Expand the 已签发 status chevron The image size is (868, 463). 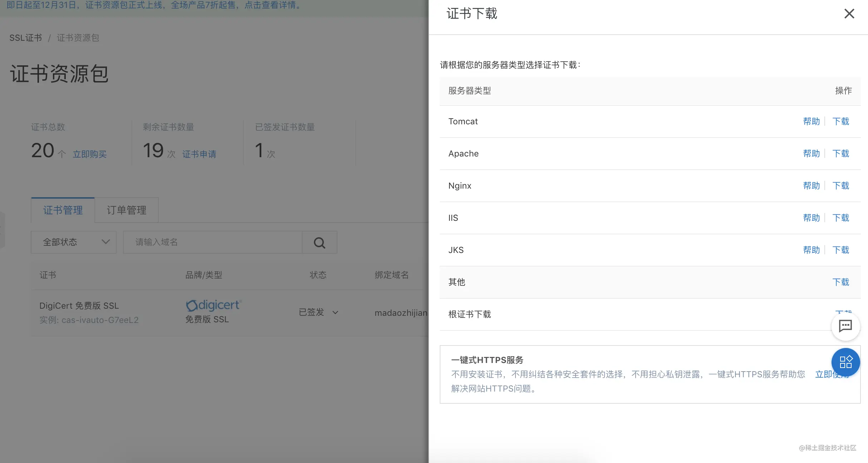click(x=335, y=313)
